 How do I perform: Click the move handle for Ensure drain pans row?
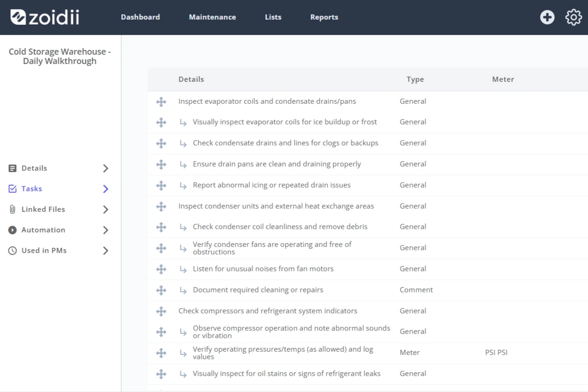coord(161,164)
